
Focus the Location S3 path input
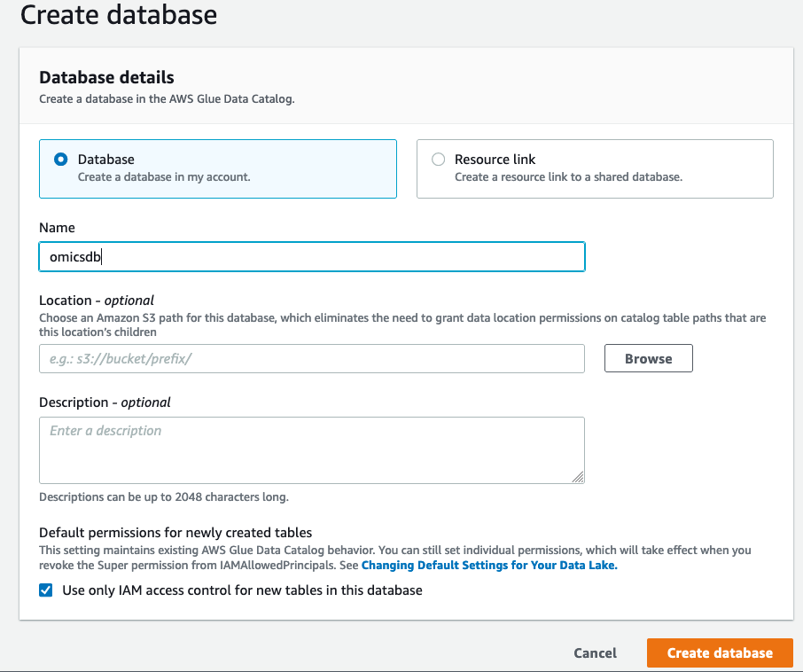(x=311, y=358)
